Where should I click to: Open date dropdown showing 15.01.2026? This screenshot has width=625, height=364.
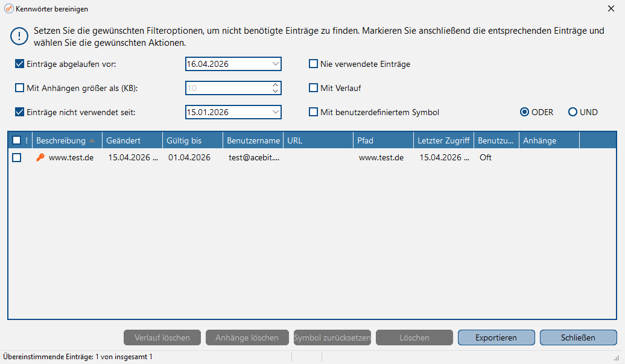click(x=276, y=112)
